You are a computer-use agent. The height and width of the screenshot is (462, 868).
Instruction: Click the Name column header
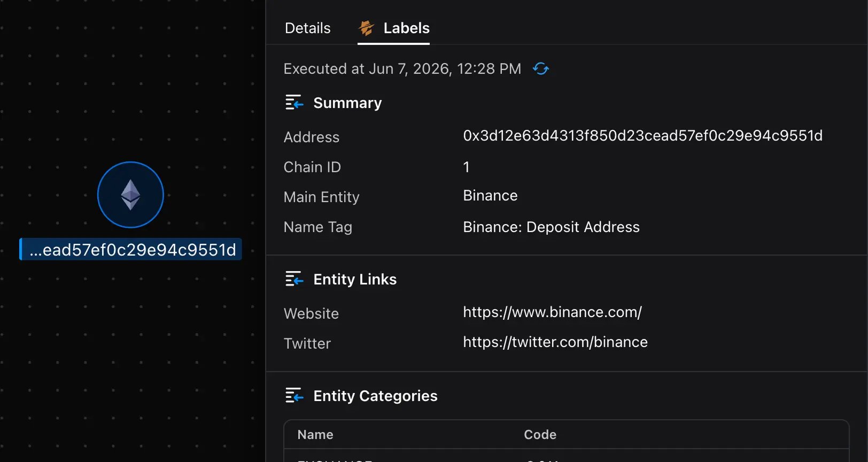[x=315, y=435]
